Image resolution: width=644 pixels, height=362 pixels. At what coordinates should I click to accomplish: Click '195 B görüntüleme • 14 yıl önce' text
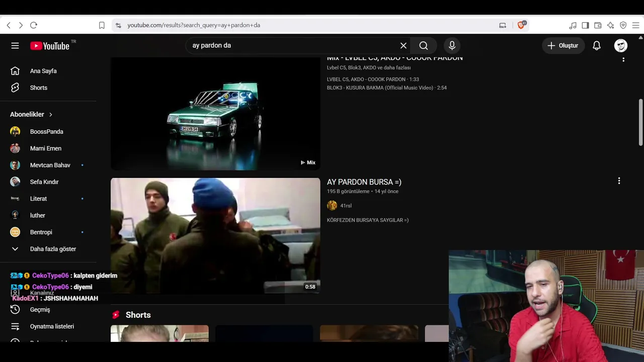(363, 192)
